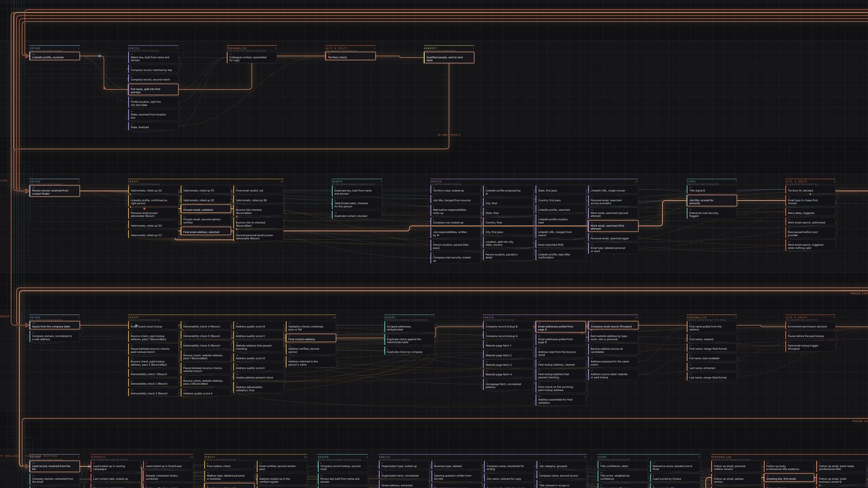
Task: Click 'Greeting line, first email' node
Action: tap(789, 478)
